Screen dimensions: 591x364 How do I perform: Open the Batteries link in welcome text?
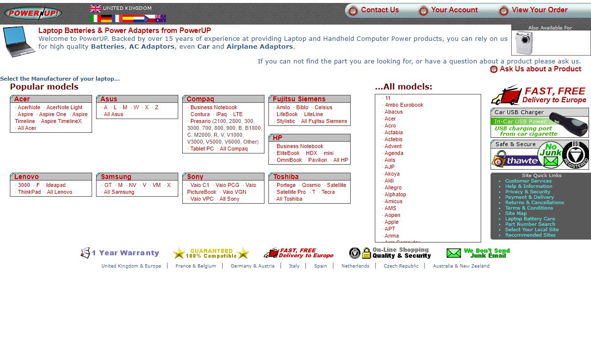[107, 47]
